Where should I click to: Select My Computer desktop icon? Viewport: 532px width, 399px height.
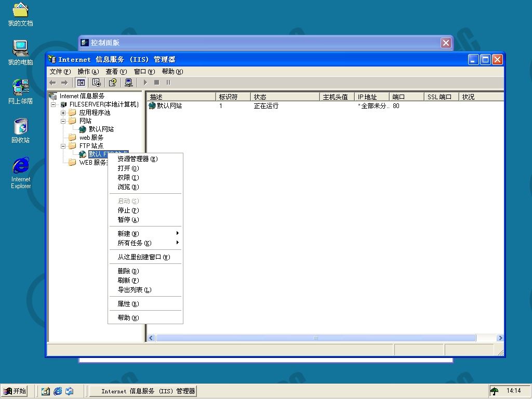[x=20, y=52]
